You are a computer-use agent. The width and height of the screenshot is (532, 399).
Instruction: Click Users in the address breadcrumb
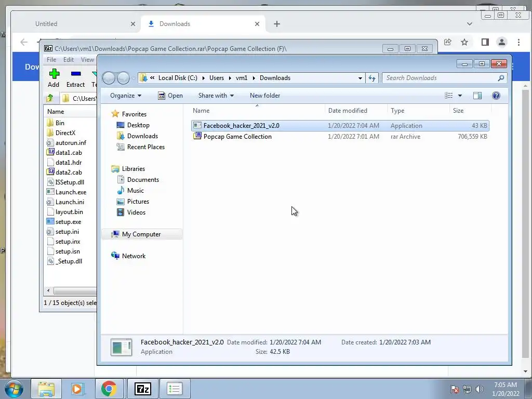pos(217,78)
